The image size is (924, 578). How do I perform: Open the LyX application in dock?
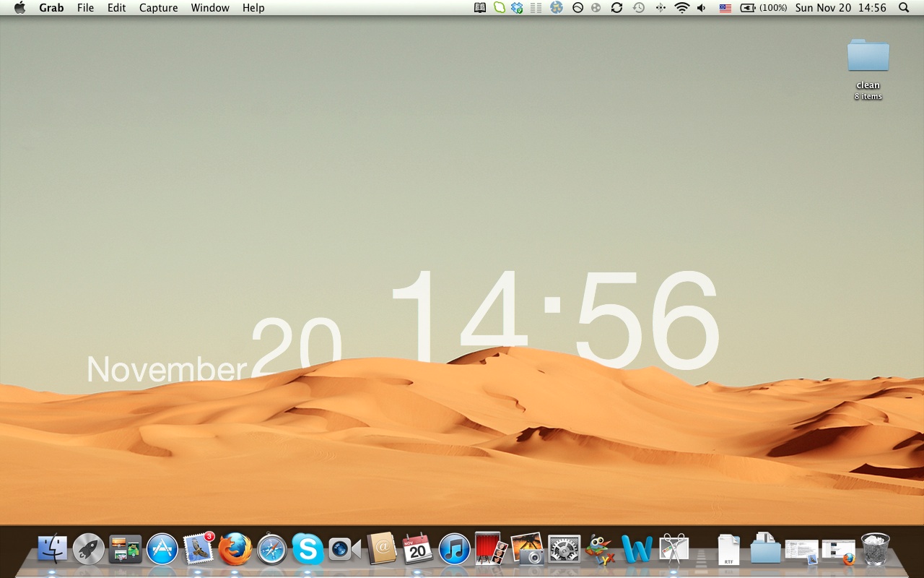(600, 550)
